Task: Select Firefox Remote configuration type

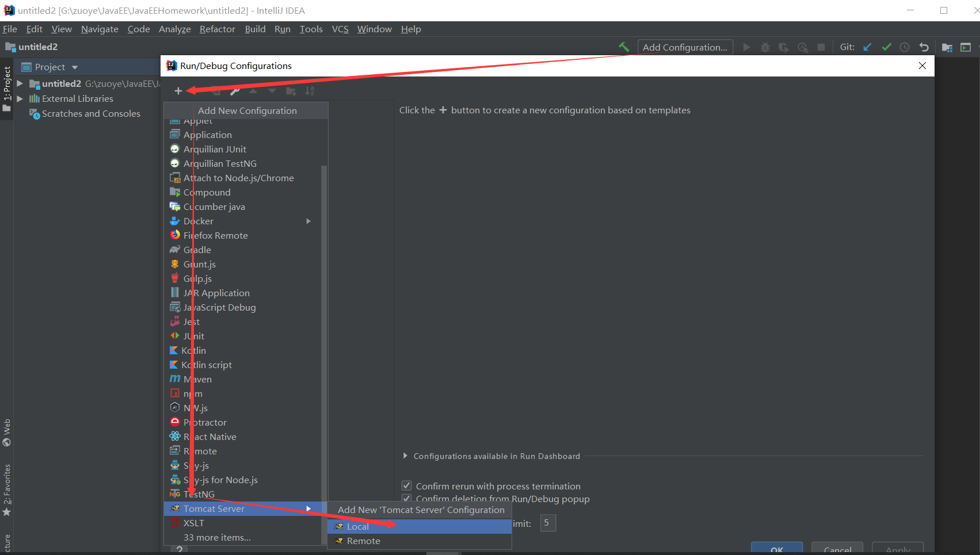Action: [246, 235]
